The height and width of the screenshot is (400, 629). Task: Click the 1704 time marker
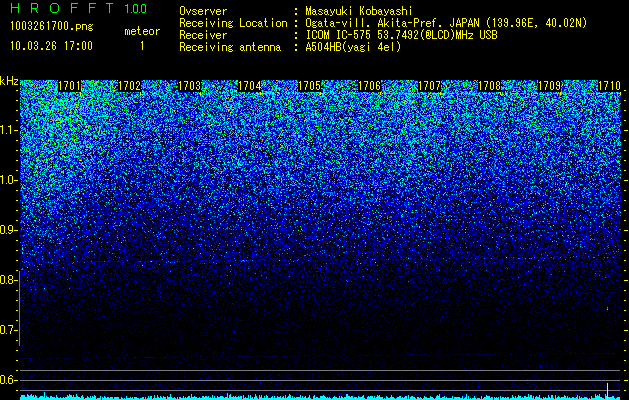tap(250, 86)
